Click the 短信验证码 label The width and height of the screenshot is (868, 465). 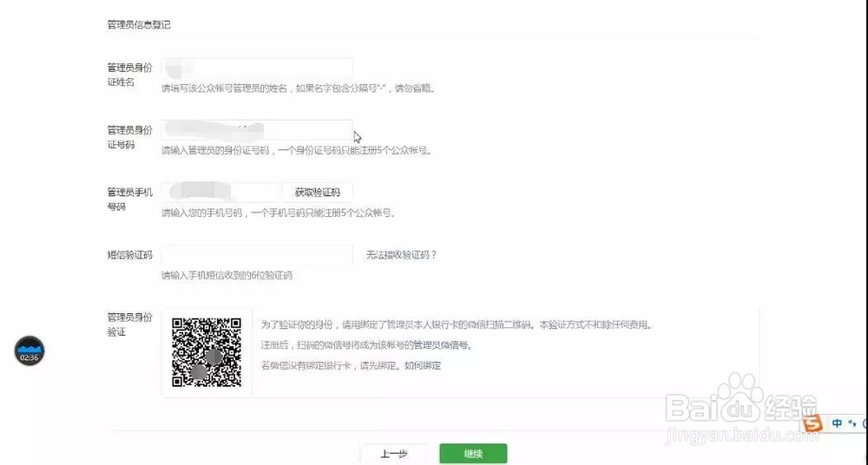coord(129,255)
